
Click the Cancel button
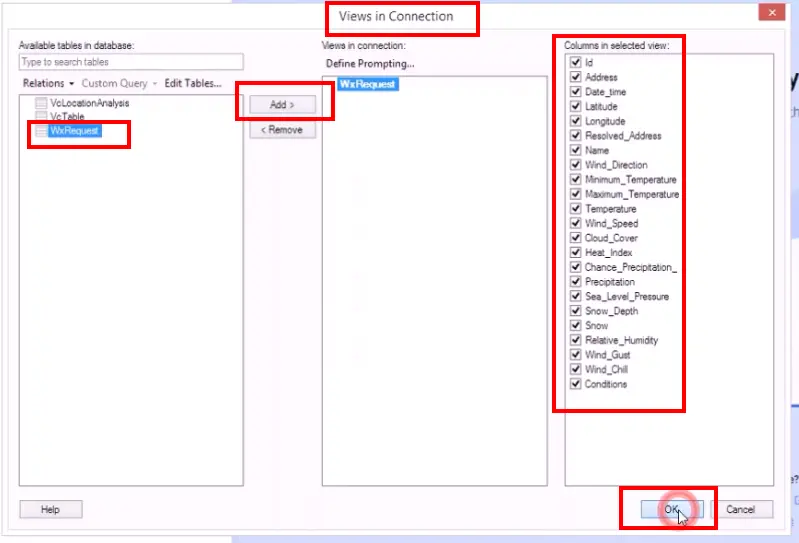[x=741, y=509]
